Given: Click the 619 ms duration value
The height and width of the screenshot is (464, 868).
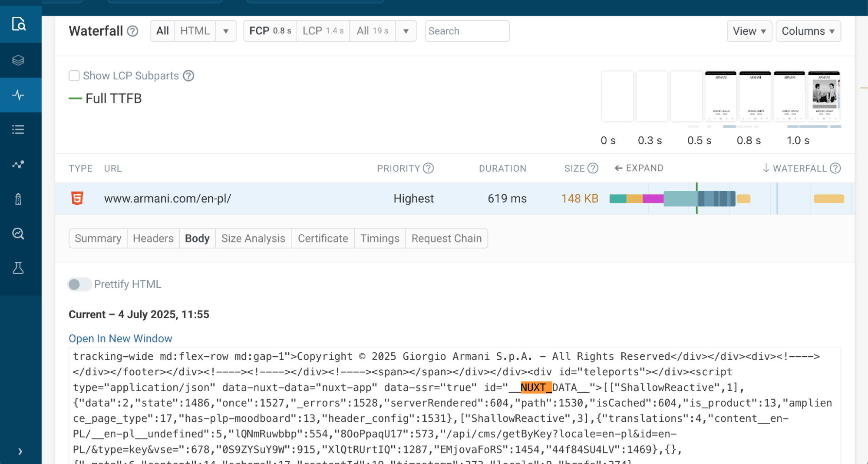Looking at the screenshot, I should click(507, 199).
